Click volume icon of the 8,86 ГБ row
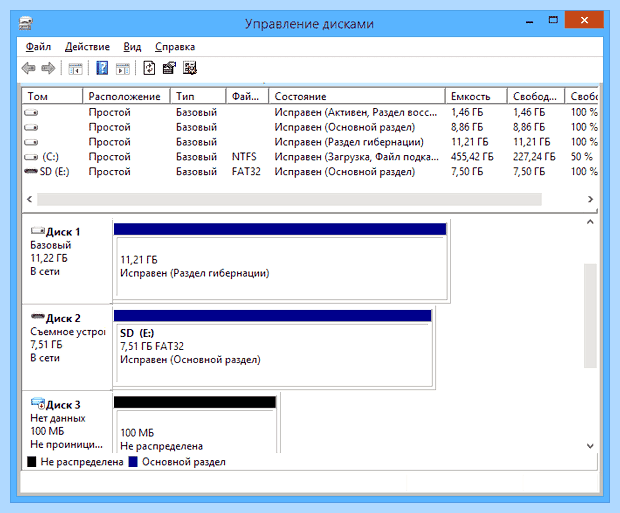The height and width of the screenshot is (513, 620). tap(31, 127)
